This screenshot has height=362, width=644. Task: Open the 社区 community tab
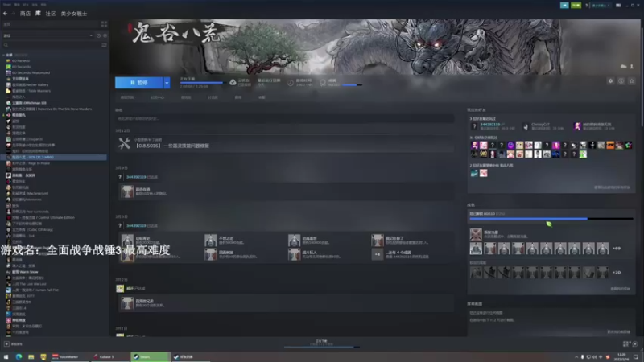[51, 14]
